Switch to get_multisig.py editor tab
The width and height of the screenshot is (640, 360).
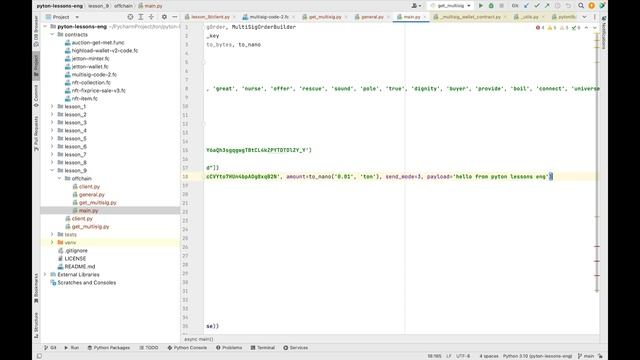click(324, 17)
